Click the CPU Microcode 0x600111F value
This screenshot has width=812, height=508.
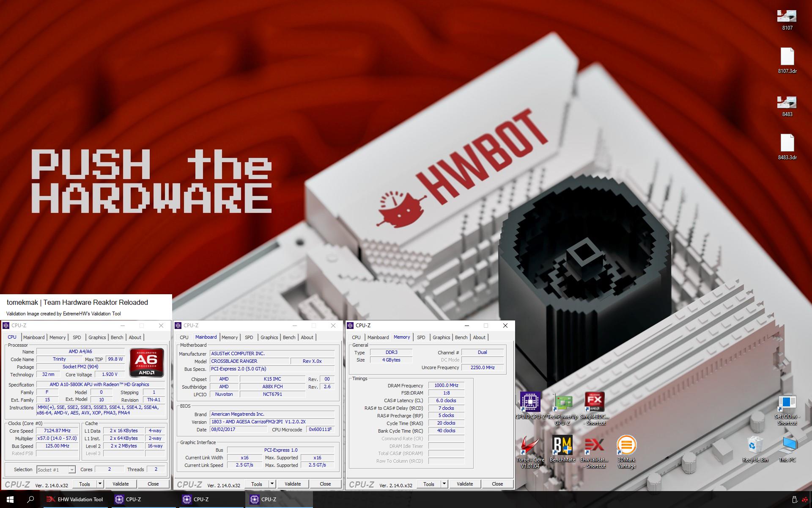320,429
